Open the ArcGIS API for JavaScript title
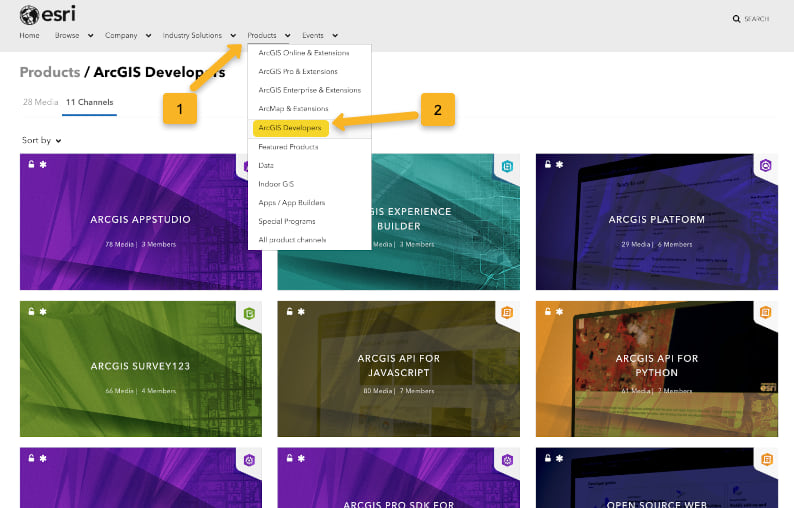The height and width of the screenshot is (508, 794). pos(399,365)
